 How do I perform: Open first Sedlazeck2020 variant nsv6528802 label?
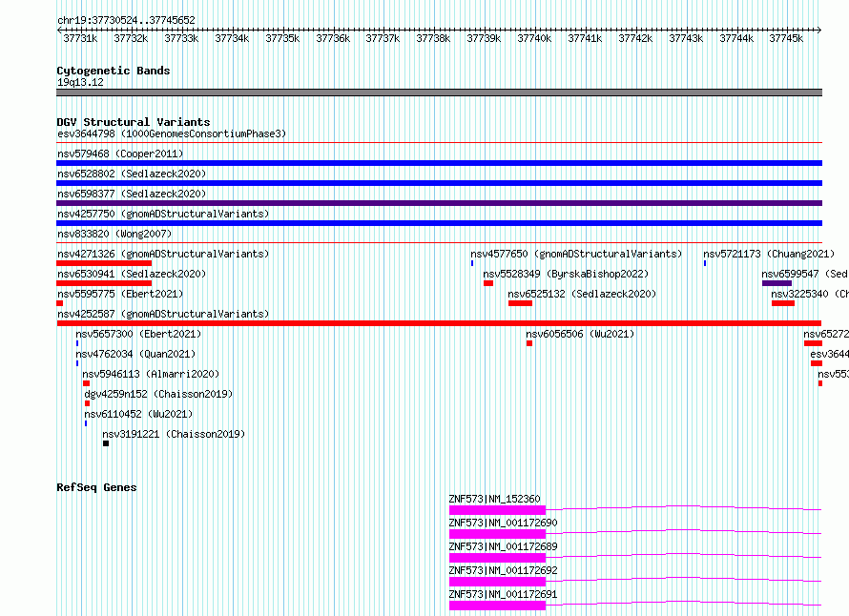click(x=132, y=174)
